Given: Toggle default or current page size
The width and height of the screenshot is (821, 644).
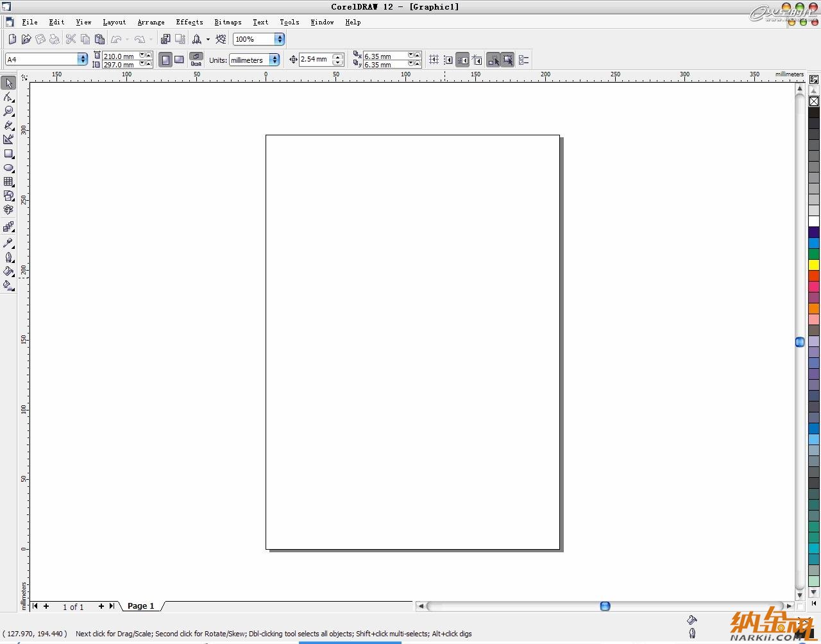Looking at the screenshot, I should point(196,60).
